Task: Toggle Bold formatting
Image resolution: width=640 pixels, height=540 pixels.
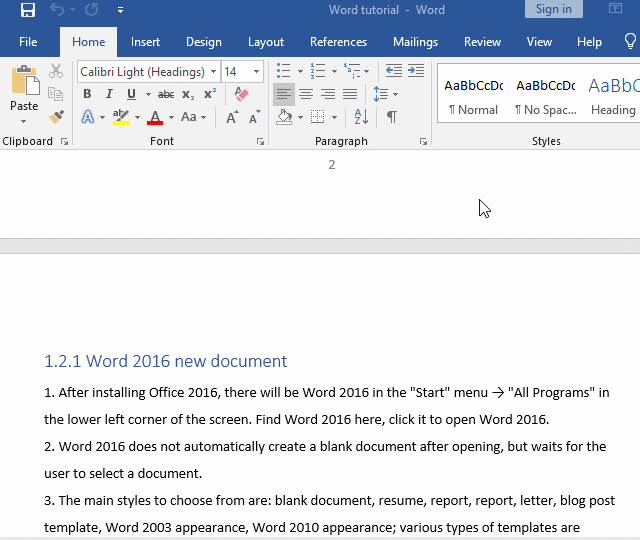Action: pyautogui.click(x=87, y=94)
